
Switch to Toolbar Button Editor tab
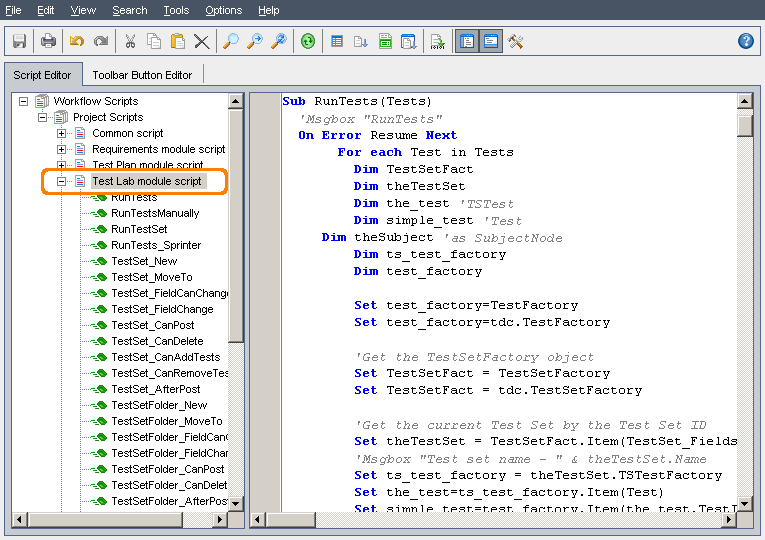pyautogui.click(x=142, y=75)
